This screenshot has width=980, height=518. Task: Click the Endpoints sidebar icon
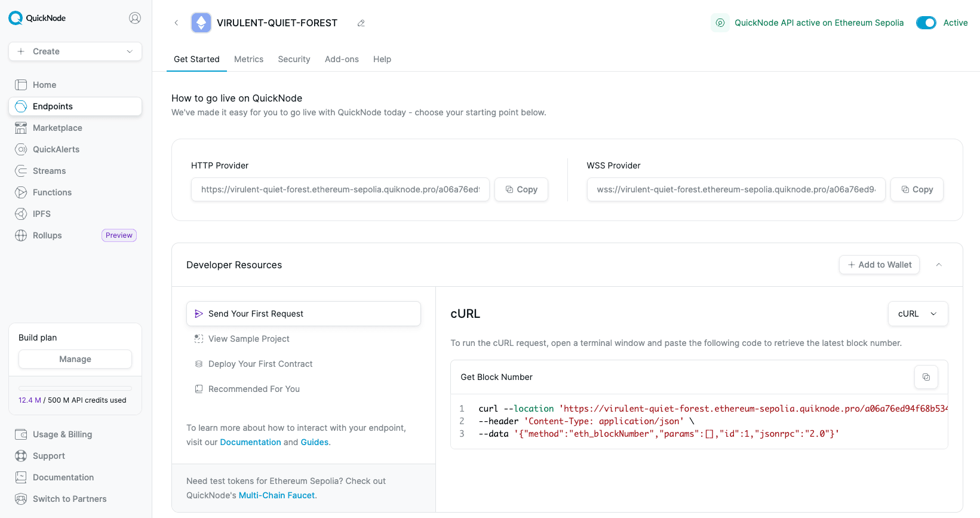click(x=21, y=106)
